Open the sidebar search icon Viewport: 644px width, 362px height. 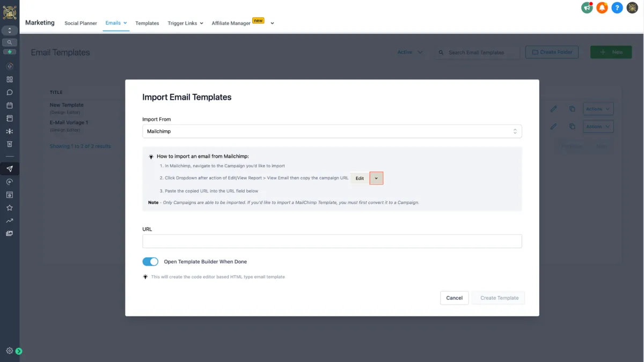click(x=10, y=42)
